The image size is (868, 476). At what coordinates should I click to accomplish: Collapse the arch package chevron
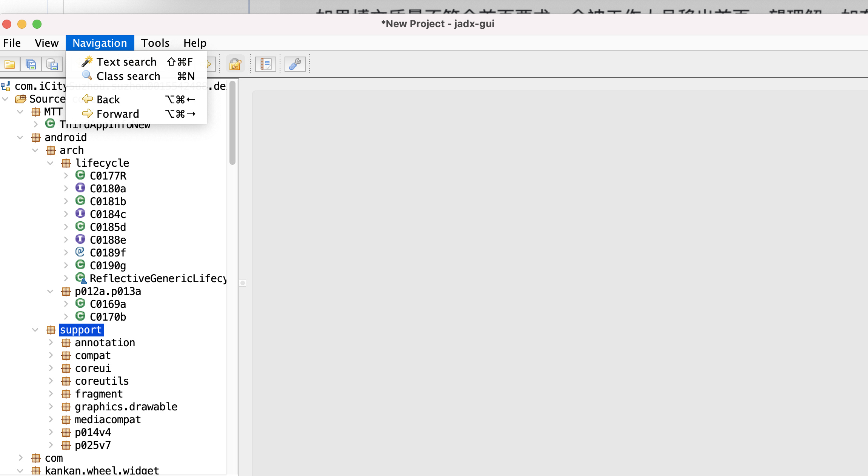[35, 150]
